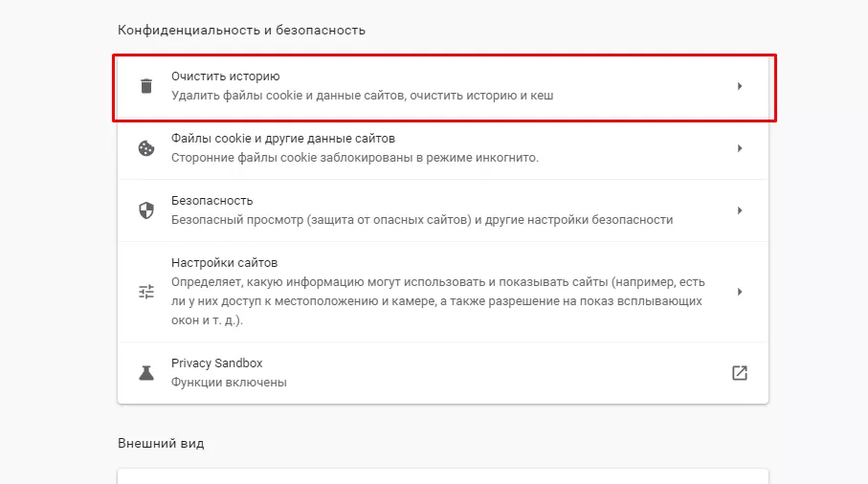The width and height of the screenshot is (868, 484).
Task: Open the Безопасность settings entry
Action: (211, 201)
